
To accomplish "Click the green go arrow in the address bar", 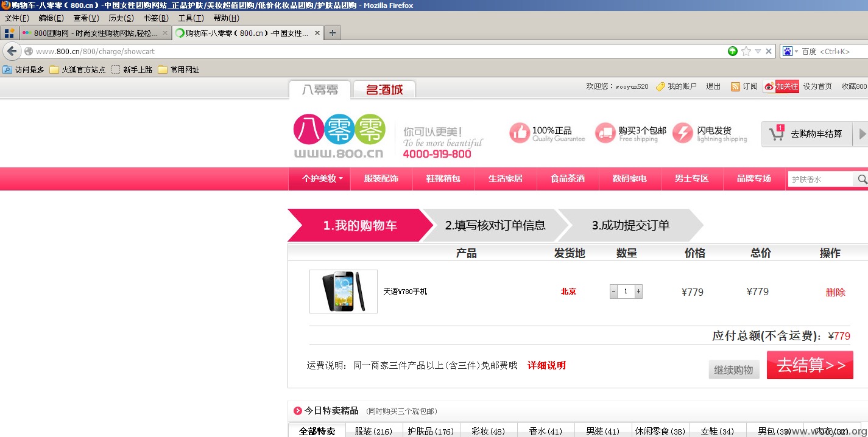I will [733, 51].
